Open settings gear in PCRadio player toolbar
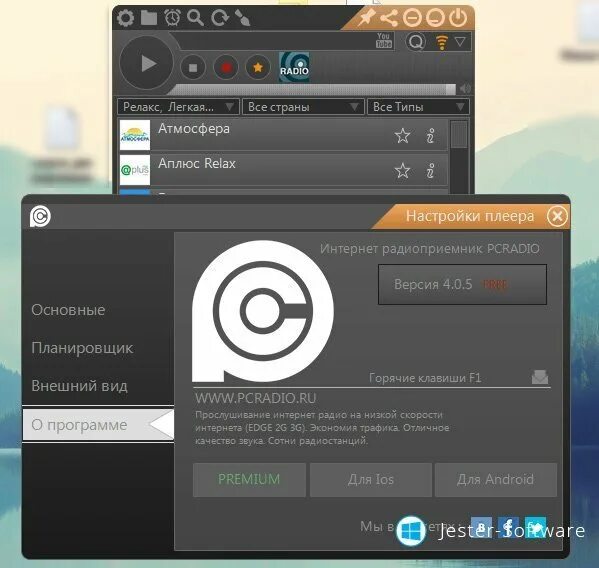599x568 pixels. tap(125, 18)
